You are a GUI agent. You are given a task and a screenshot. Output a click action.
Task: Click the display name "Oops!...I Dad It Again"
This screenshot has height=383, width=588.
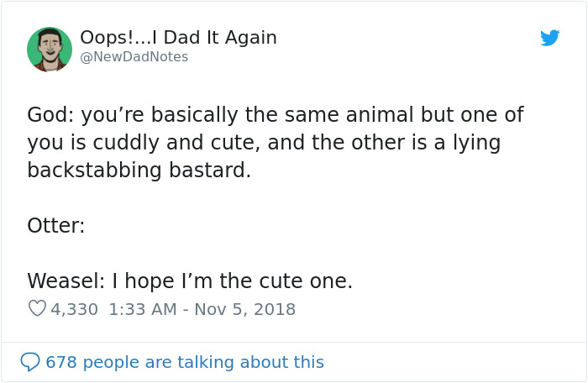178,38
